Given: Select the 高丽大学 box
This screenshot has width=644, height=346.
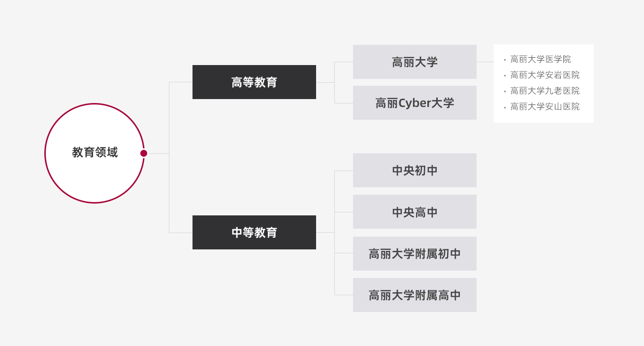Looking at the screenshot, I should pos(415,62).
